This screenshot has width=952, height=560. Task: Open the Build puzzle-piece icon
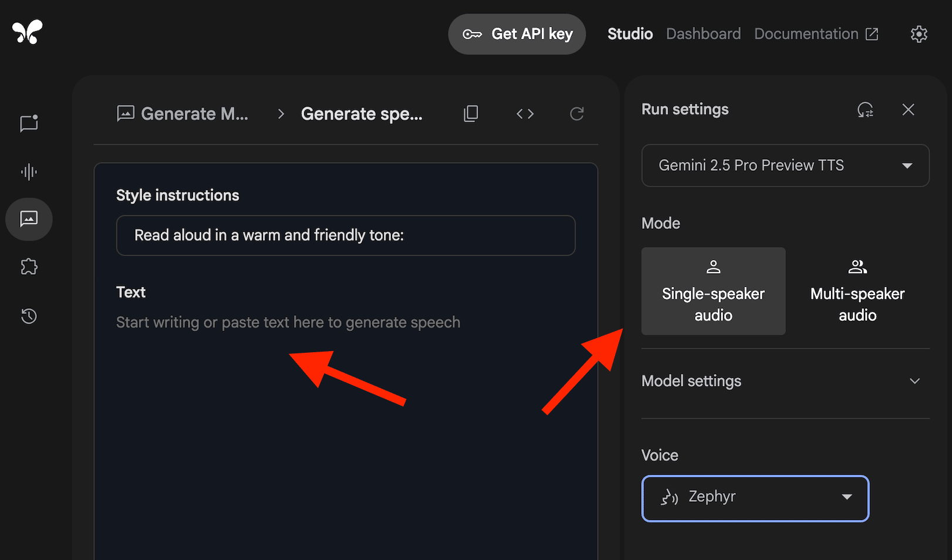coord(29,267)
